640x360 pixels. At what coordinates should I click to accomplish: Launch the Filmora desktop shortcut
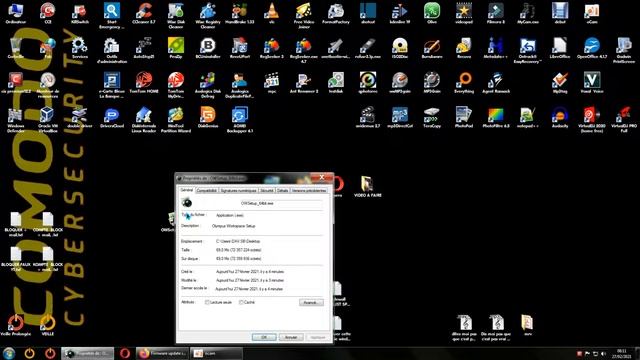coord(496,13)
